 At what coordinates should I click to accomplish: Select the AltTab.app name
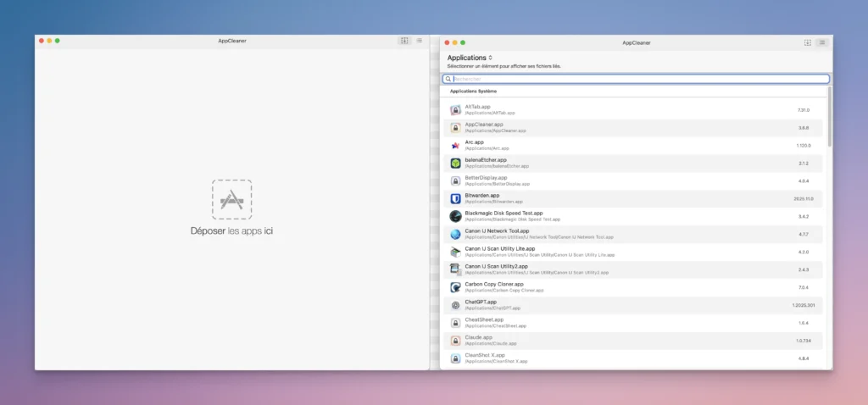[x=478, y=107]
